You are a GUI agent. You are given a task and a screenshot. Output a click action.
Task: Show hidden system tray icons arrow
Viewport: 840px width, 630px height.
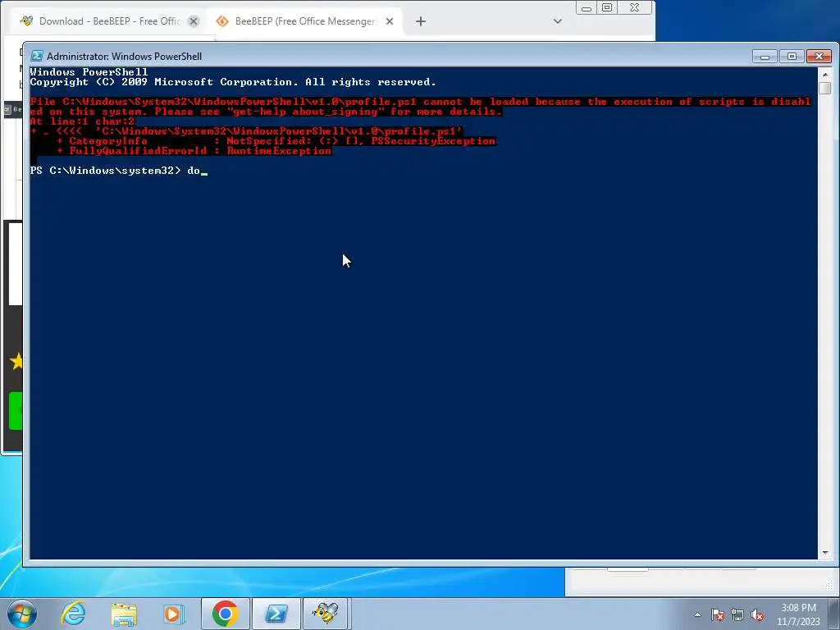[697, 614]
